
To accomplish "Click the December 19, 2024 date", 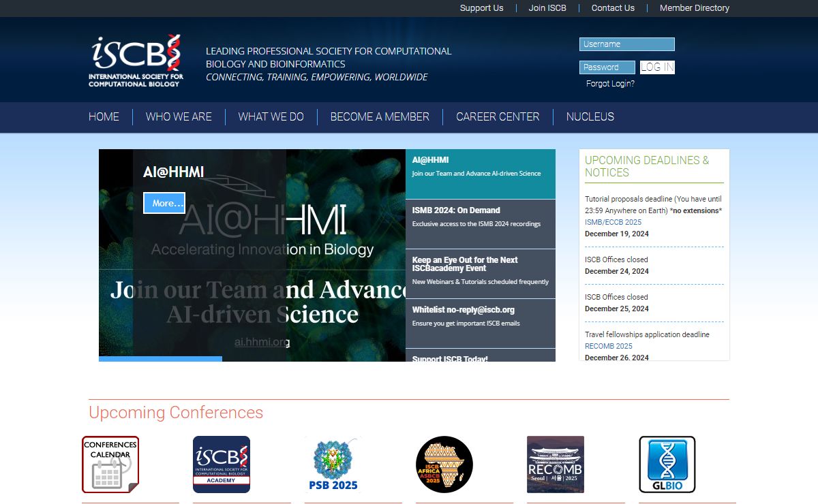I will 617,234.
